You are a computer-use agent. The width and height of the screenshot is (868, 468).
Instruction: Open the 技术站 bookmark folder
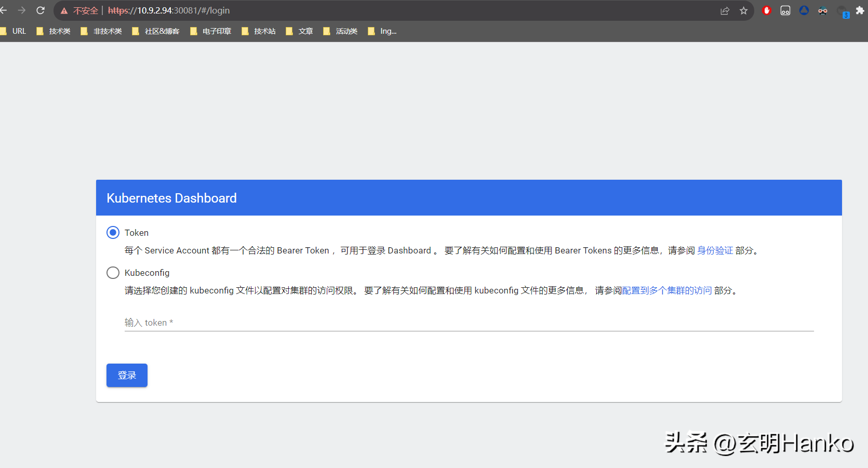(259, 31)
